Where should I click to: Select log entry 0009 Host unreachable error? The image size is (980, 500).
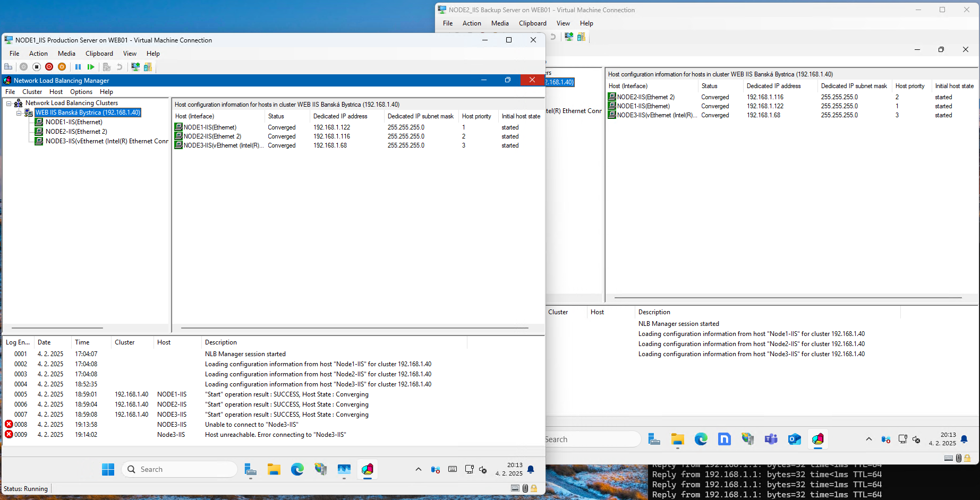tap(274, 435)
